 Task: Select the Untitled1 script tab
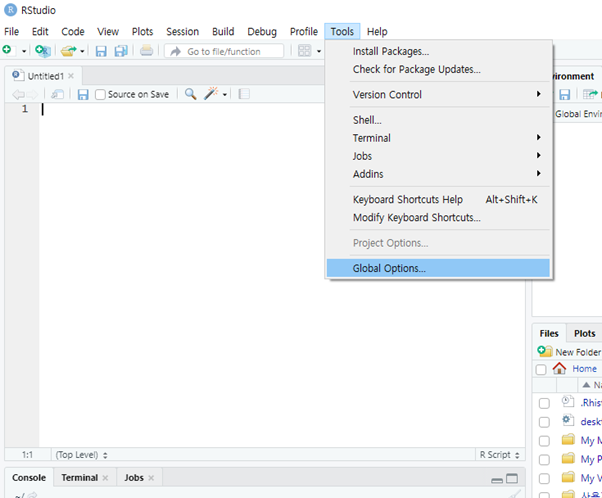point(45,76)
